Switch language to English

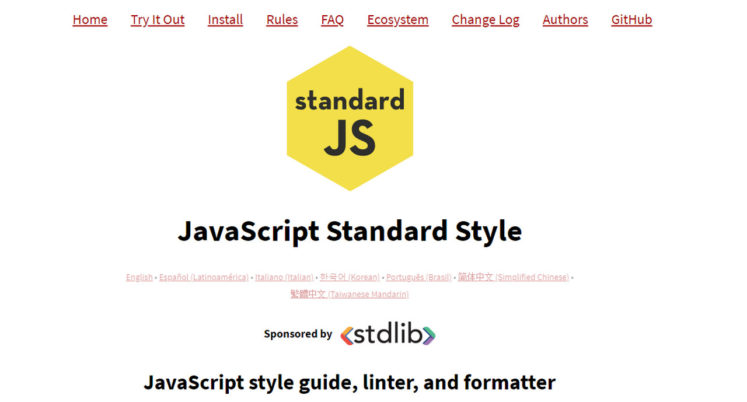(139, 277)
